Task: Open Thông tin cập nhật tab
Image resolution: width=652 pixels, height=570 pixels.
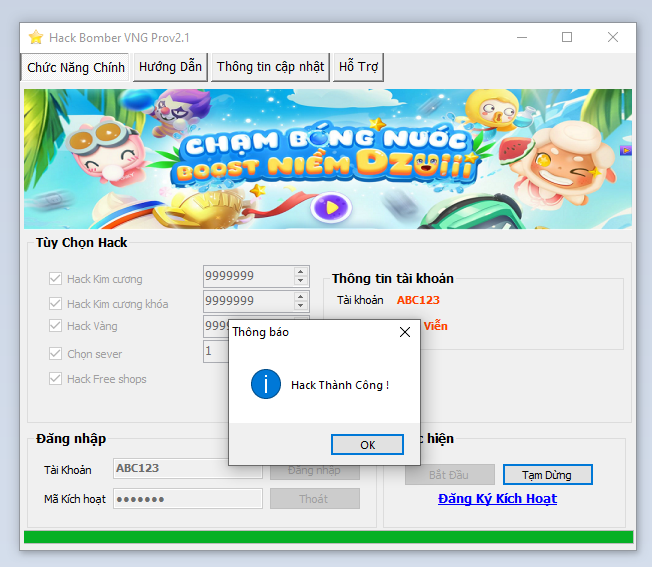Action: [x=270, y=67]
